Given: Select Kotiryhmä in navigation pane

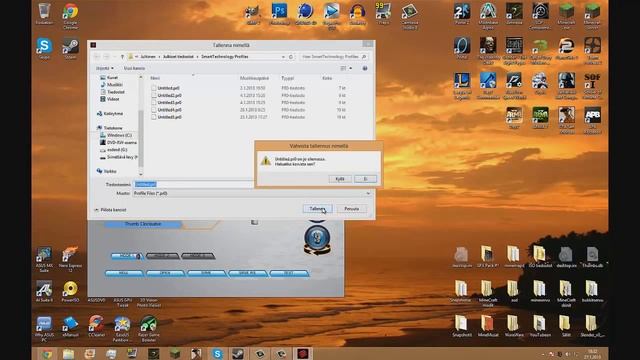Looking at the screenshot, I should pos(110,113).
